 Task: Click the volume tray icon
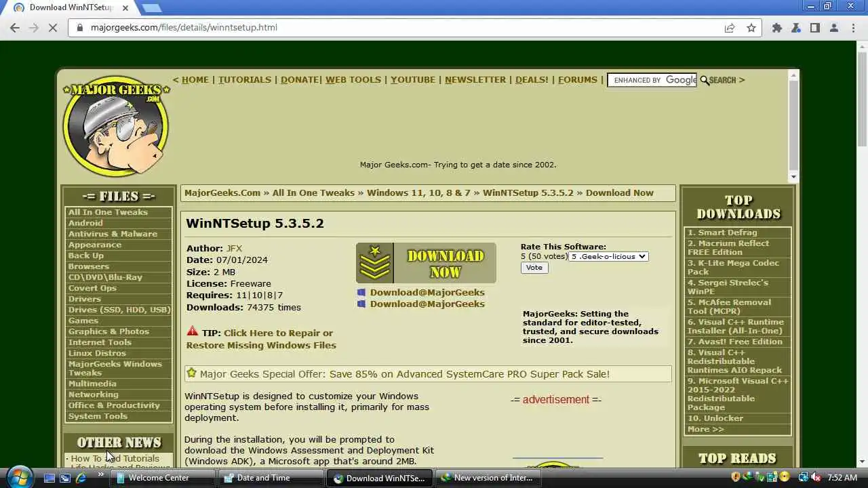click(816, 478)
